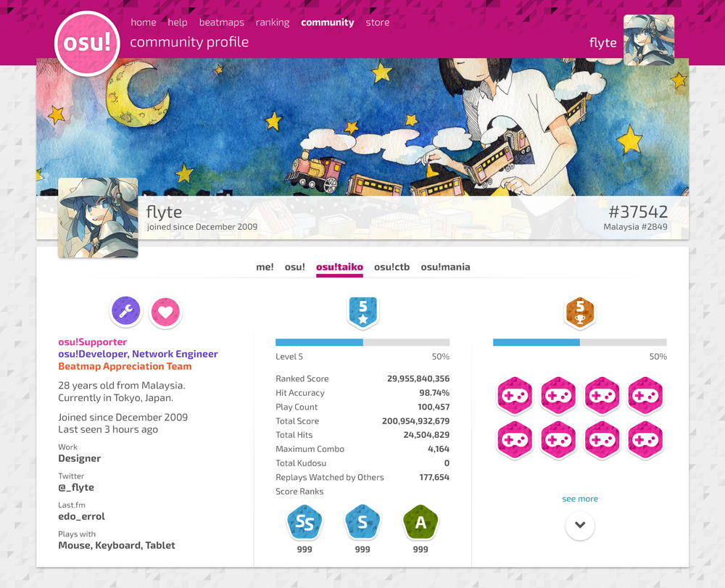Click third achievement gamepad icon in bottom row
Viewport: 725px width, 588px height.
click(602, 439)
